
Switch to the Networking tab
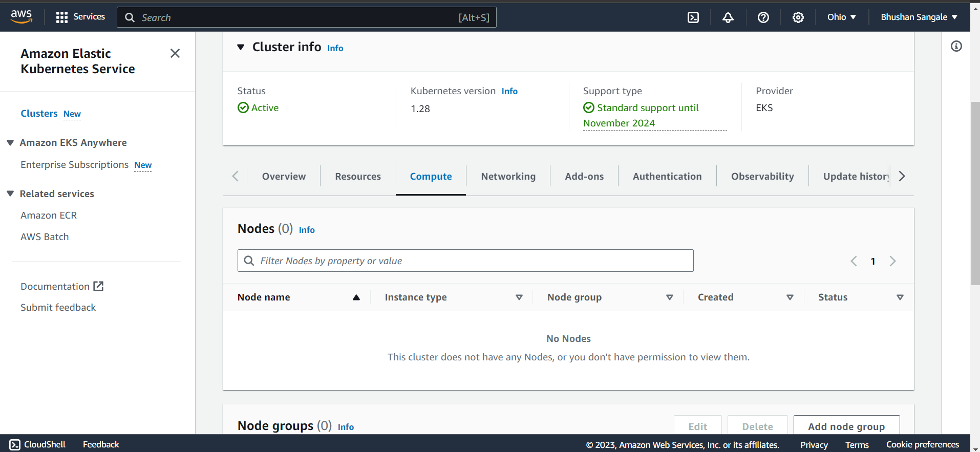coord(508,176)
